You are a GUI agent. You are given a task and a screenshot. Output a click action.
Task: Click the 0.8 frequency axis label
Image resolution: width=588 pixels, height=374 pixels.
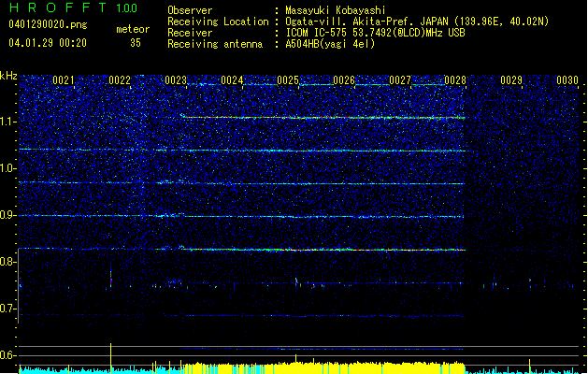pos(8,262)
